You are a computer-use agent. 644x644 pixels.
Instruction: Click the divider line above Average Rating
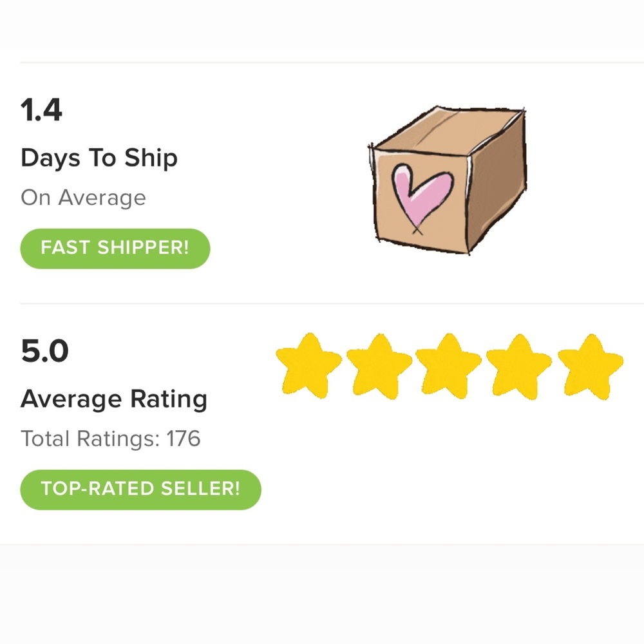332,303
